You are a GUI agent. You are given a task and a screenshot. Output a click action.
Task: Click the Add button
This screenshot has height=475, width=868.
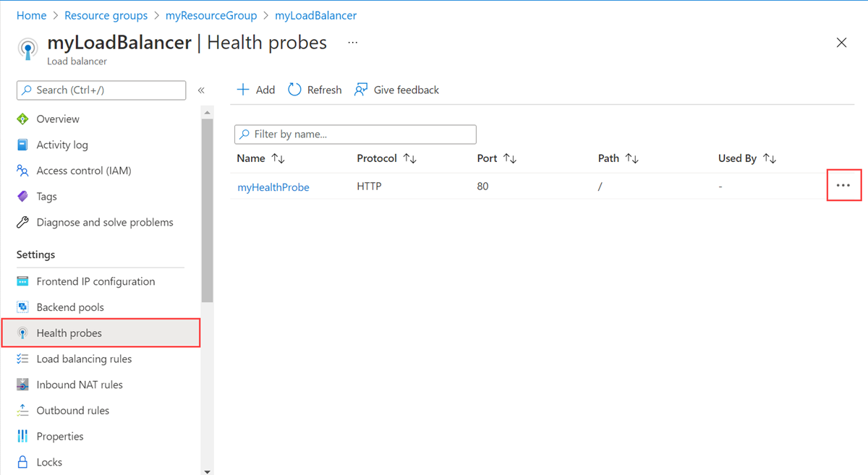tap(256, 90)
